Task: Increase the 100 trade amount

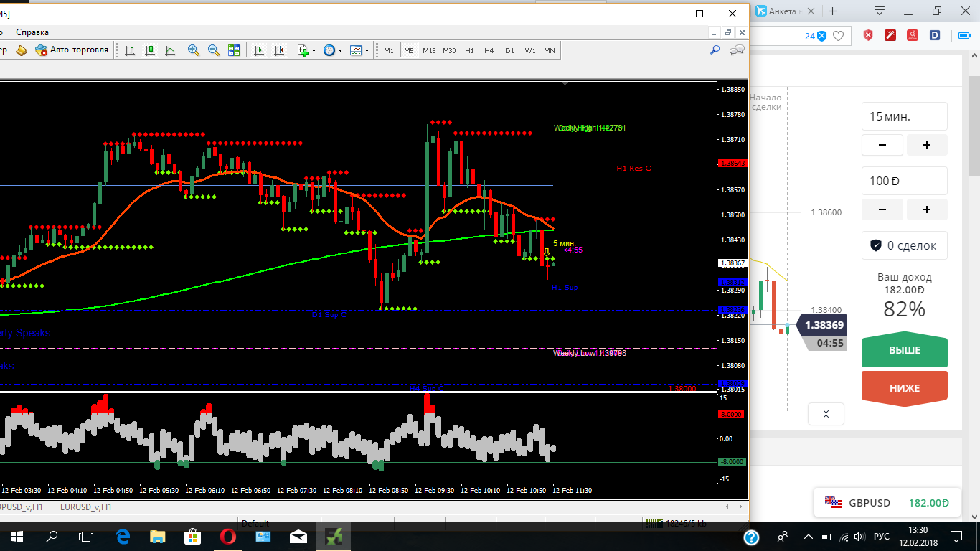Action: click(x=927, y=209)
